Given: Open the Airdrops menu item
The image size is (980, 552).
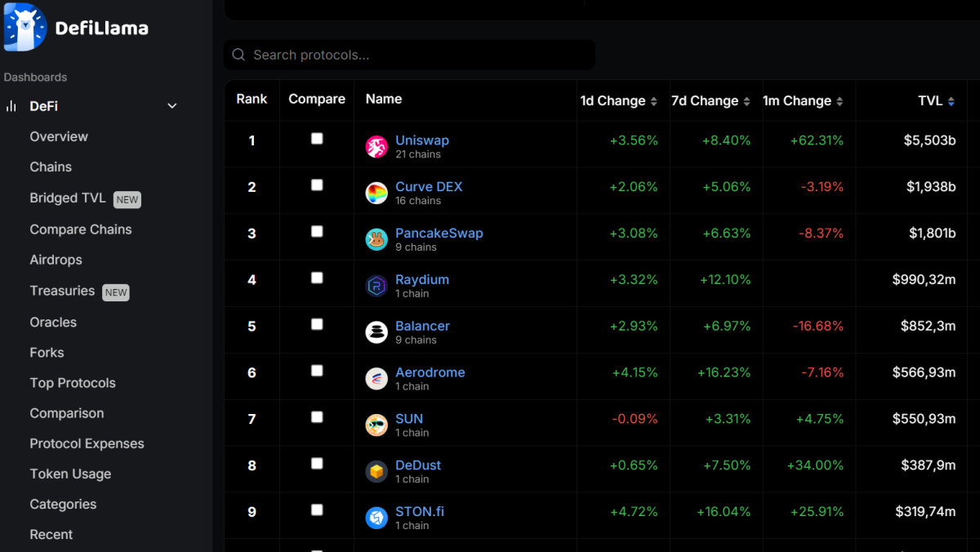Looking at the screenshot, I should pyautogui.click(x=56, y=260).
